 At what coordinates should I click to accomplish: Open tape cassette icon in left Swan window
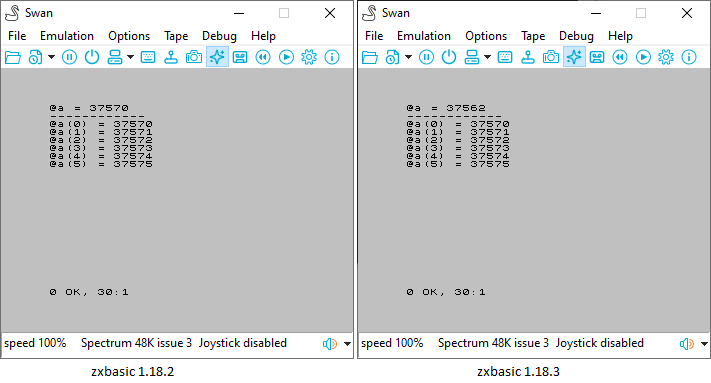pyautogui.click(x=240, y=57)
